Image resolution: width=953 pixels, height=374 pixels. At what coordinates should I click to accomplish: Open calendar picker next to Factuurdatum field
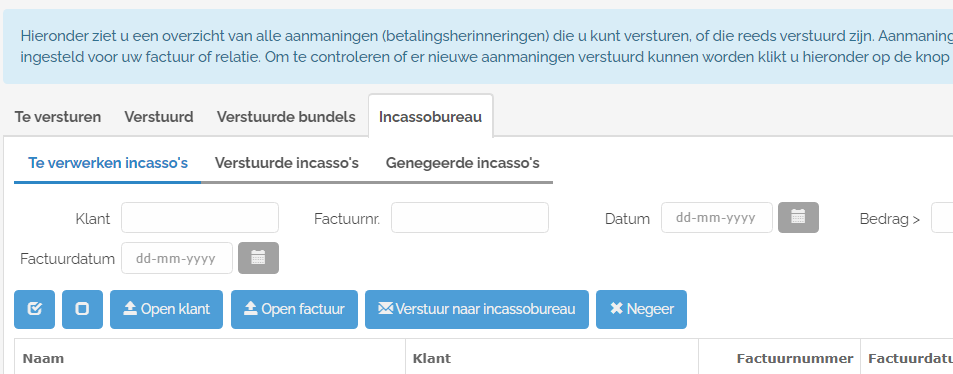[x=258, y=258]
